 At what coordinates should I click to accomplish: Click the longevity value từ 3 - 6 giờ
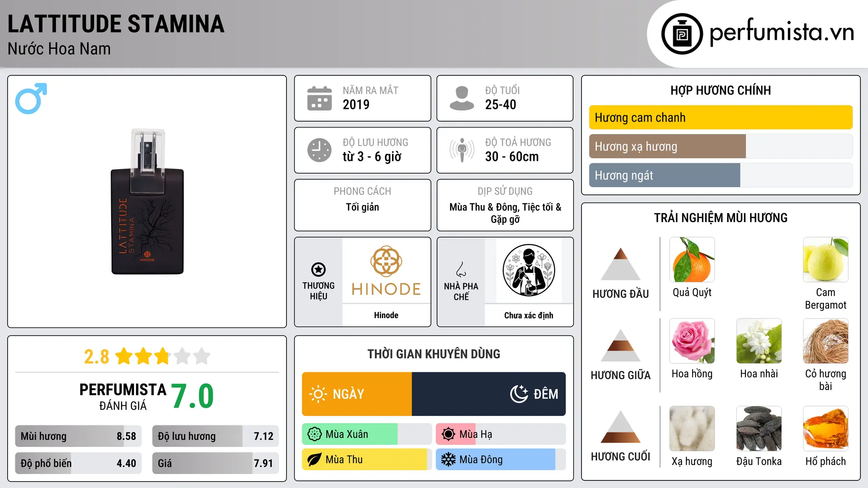372,157
